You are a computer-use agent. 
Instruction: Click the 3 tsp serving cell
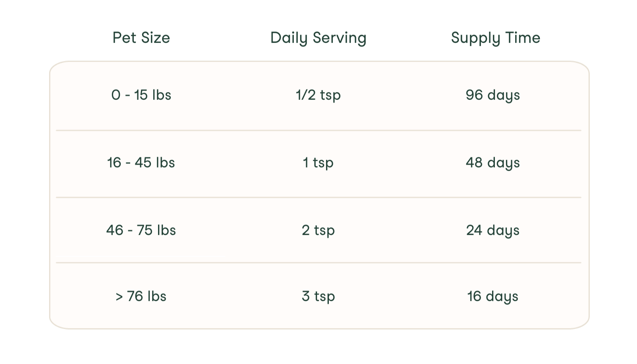point(318,296)
